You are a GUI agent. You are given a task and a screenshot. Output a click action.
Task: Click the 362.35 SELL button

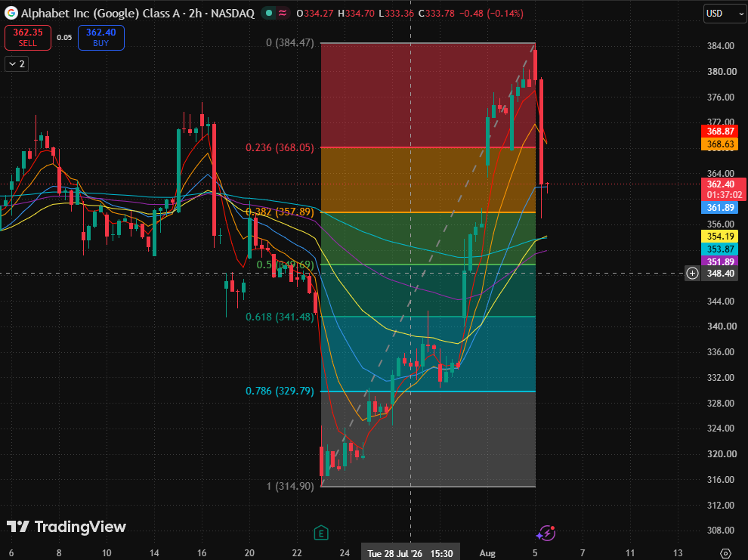pos(28,38)
